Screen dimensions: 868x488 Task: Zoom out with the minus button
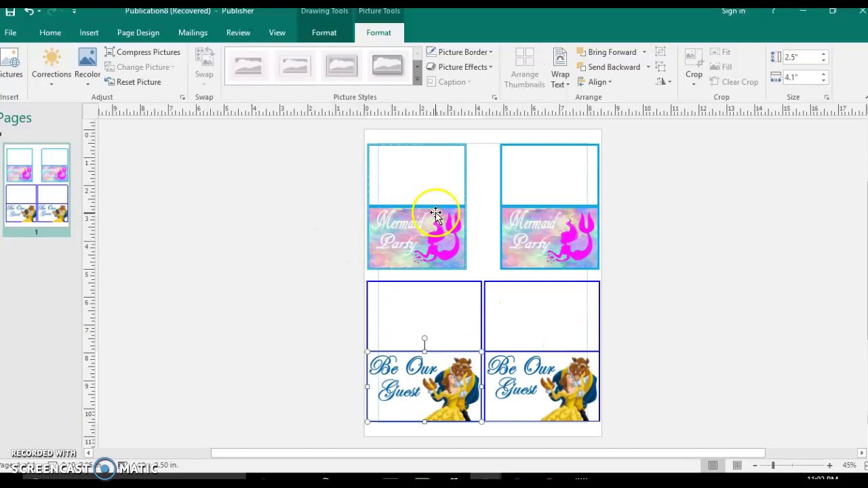[755, 466]
